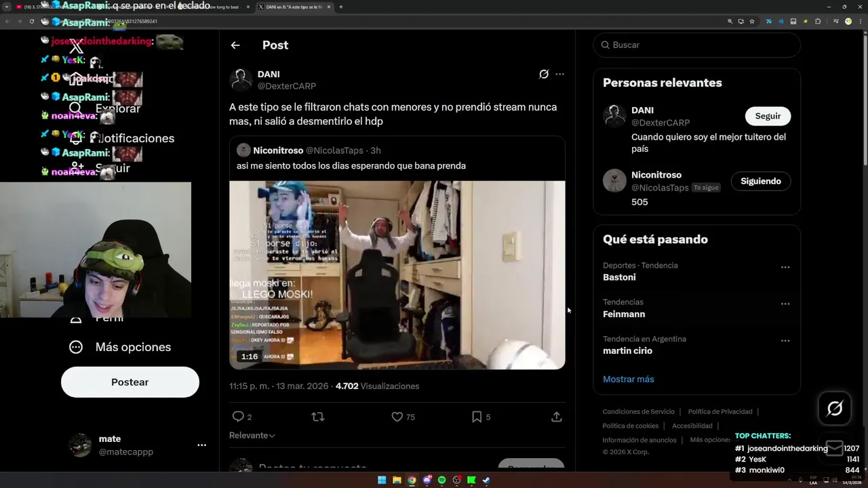868x488 pixels.
Task: Open Windows Start menu
Action: (x=382, y=480)
